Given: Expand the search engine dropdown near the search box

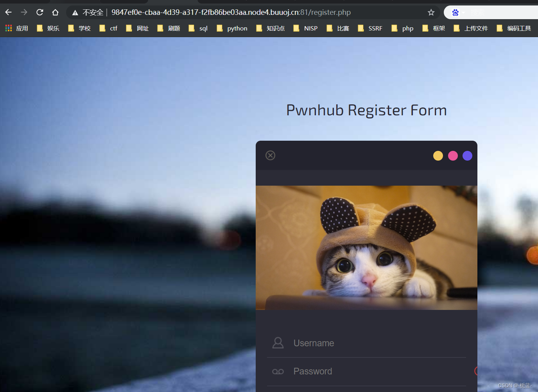Looking at the screenshot, I should pyautogui.click(x=463, y=12).
